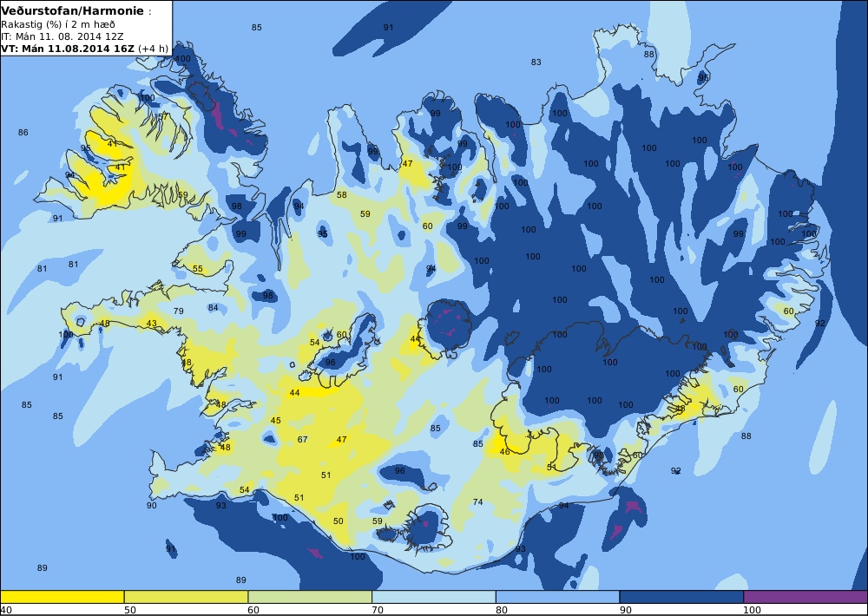This screenshot has height=616, width=868.
Task: Click the 50 value near the south coast
Action: click(x=339, y=521)
